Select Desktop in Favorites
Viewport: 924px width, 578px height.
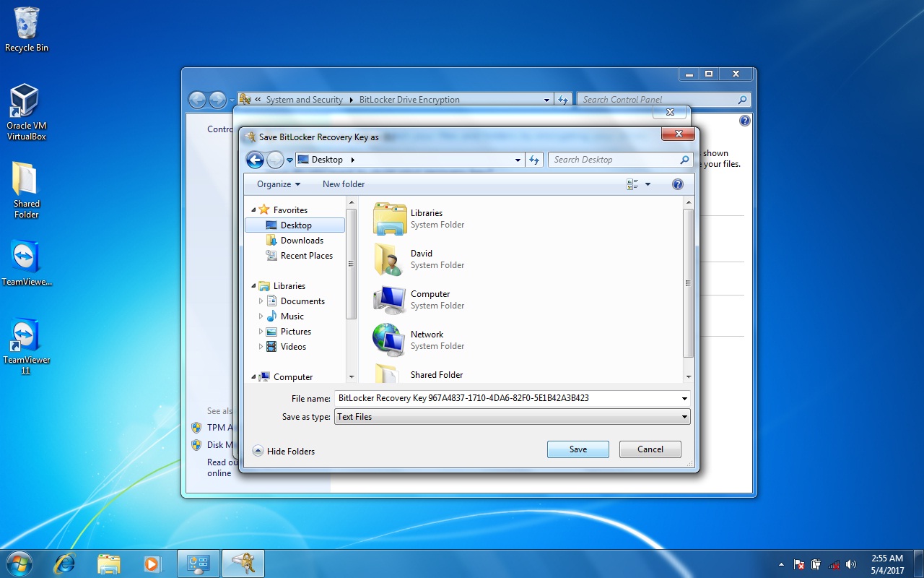295,225
